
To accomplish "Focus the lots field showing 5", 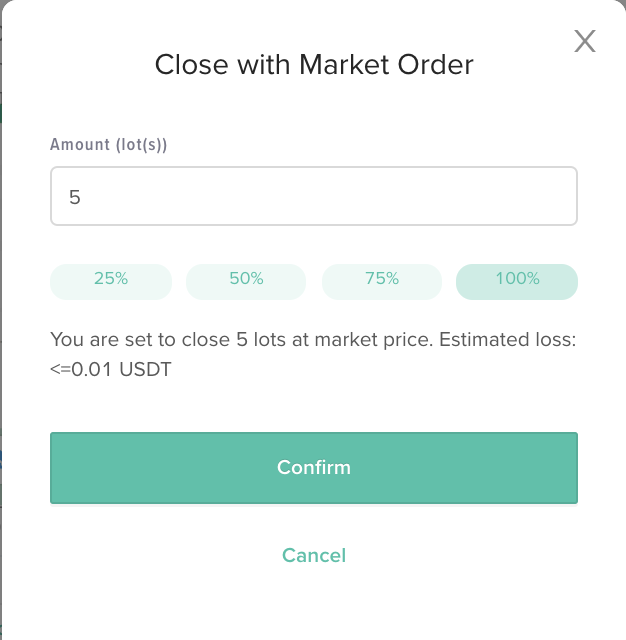I will (313, 196).
